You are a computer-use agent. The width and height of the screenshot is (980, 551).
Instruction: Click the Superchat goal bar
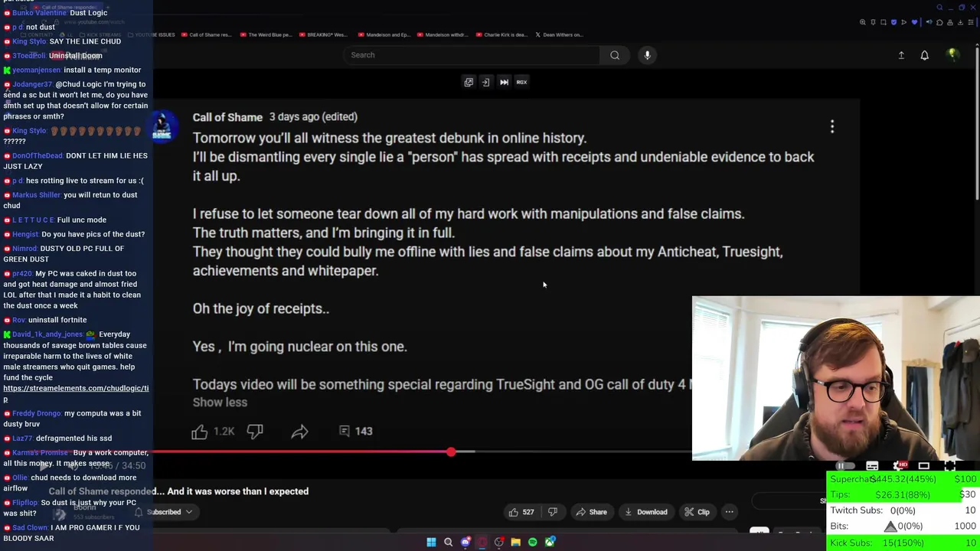click(903, 479)
